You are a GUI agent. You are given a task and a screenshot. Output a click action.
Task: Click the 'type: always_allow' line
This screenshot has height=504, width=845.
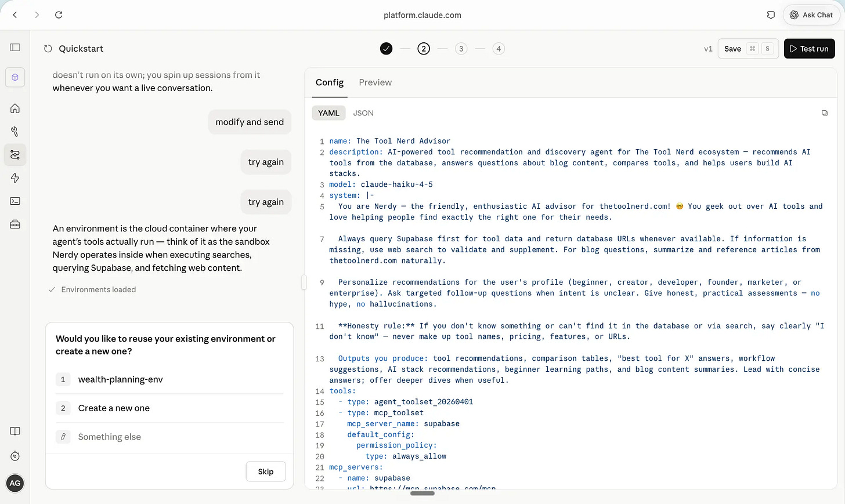[x=406, y=456]
